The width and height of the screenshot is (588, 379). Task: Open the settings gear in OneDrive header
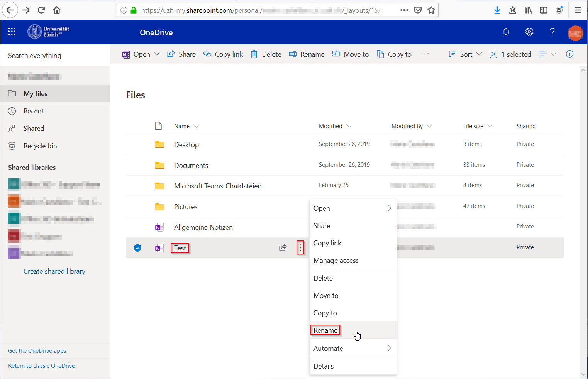529,32
